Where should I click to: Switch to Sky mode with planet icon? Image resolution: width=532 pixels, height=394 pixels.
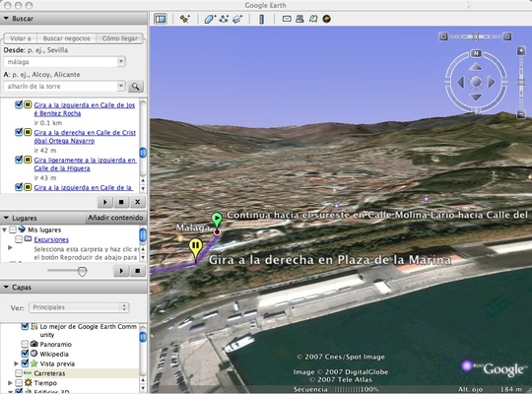pos(326,19)
